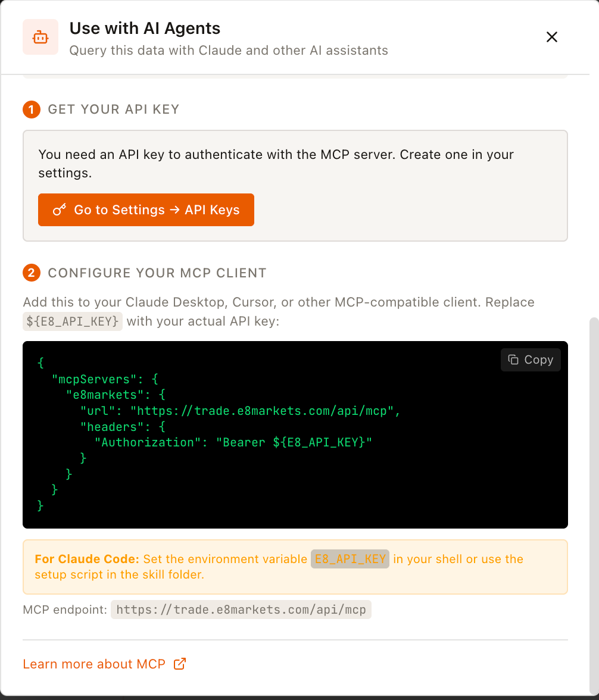Viewport: 599px width, 700px height.
Task: Click the clipboard icon in Copy button
Action: coord(513,360)
